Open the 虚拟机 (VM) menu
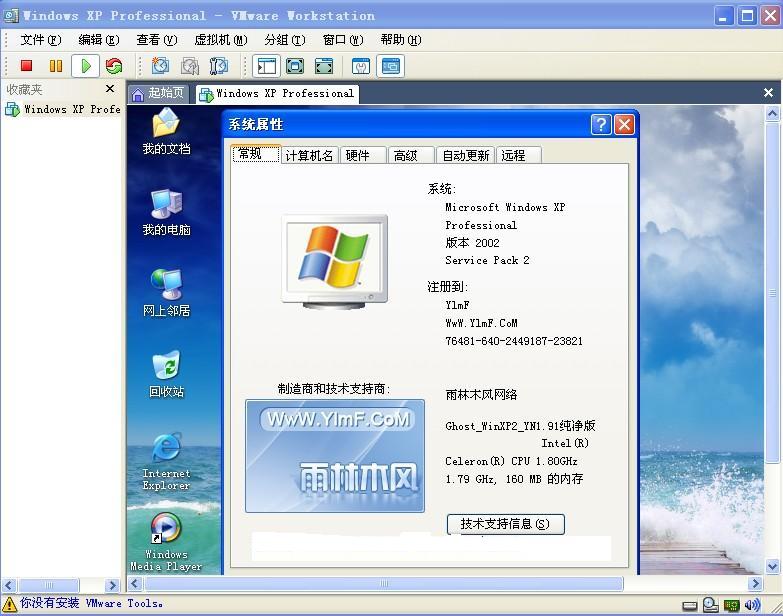783x616 pixels. [x=220, y=40]
